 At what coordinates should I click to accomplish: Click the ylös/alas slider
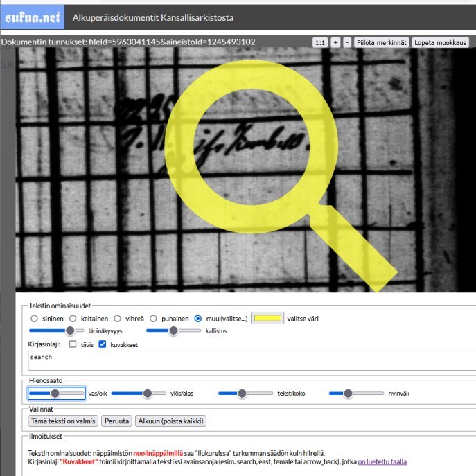[x=139, y=394]
